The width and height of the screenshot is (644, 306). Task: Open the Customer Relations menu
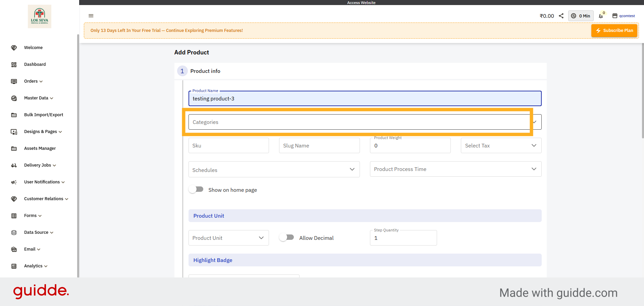(44, 199)
